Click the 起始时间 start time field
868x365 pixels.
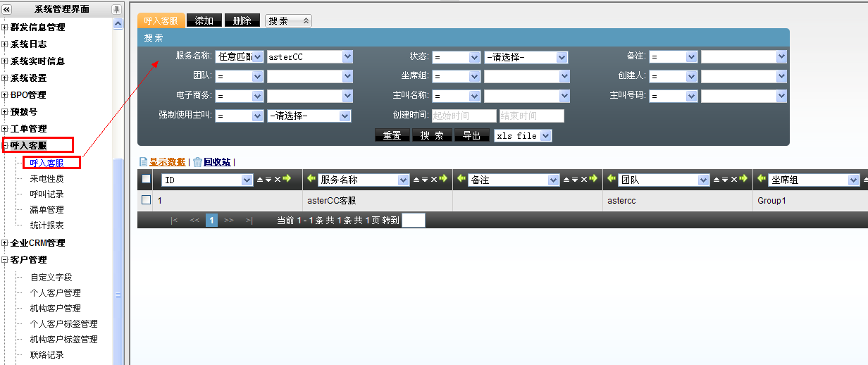[463, 116]
